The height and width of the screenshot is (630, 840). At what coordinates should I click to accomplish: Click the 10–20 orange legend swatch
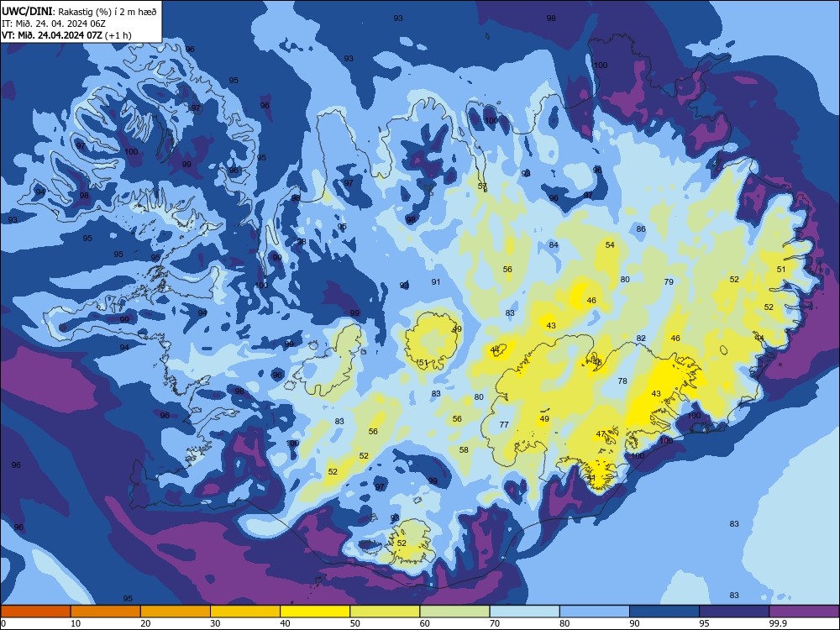[x=106, y=612]
